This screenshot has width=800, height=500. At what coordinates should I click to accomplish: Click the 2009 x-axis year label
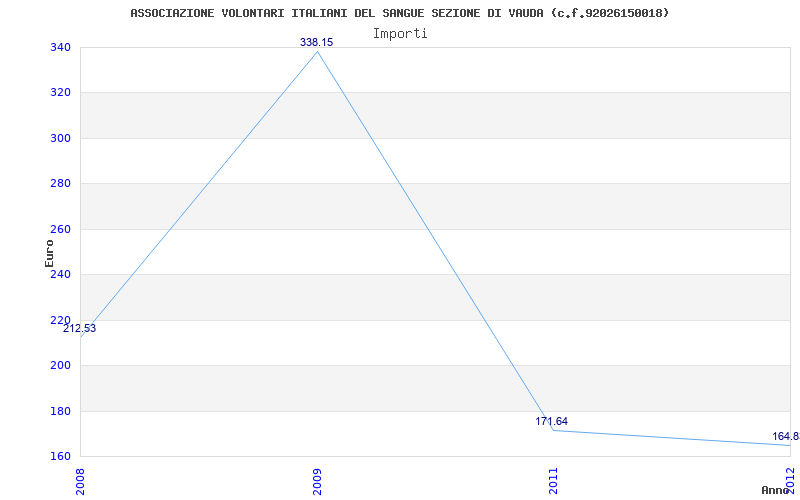(317, 482)
